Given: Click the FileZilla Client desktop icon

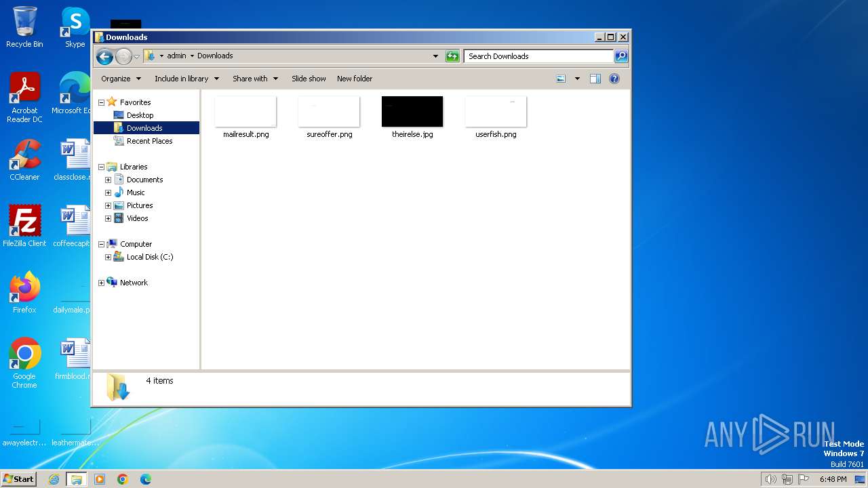Looking at the screenshot, I should click(24, 226).
